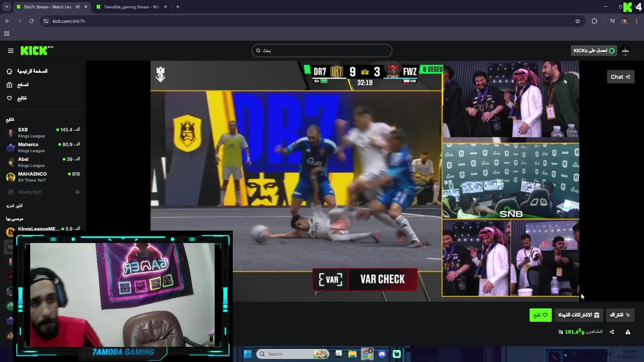Image resolution: width=644 pixels, height=362 pixels.
Task: Open Discord from the taskbar
Action: [x=382, y=354]
